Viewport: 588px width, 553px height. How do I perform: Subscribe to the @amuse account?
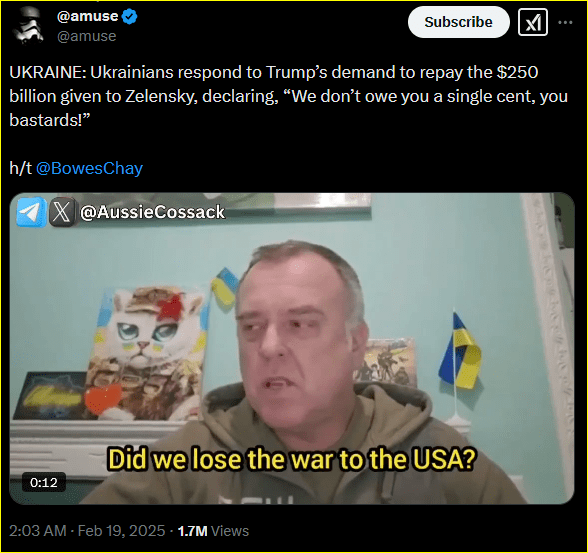pyautogui.click(x=458, y=22)
